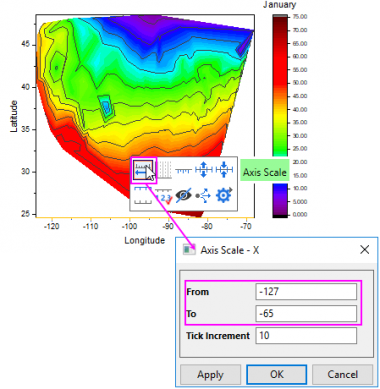Click the 50.00 color scale label
The width and height of the screenshot is (380, 389).
pos(300,83)
